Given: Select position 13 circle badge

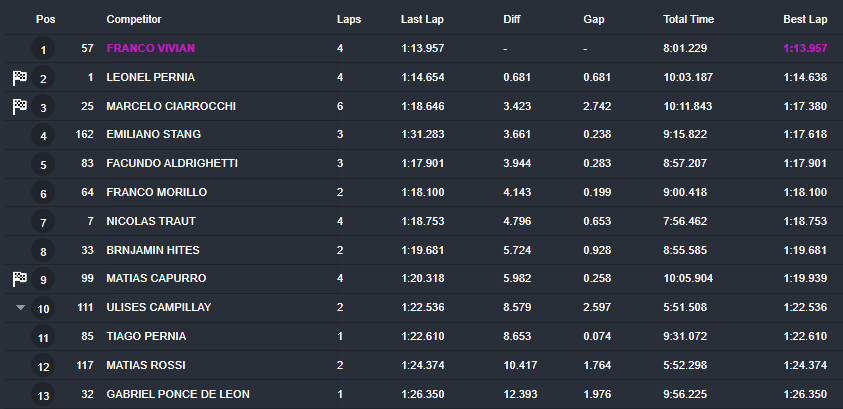Looking at the screenshot, I should coord(43,395).
